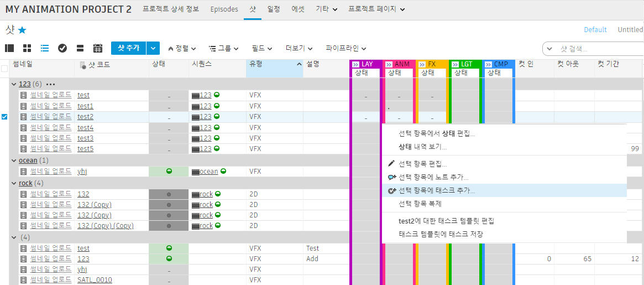Screen dimensions: 644x285
Task: Click 썸네일 업로드 link in test5 row
Action: pos(50,148)
